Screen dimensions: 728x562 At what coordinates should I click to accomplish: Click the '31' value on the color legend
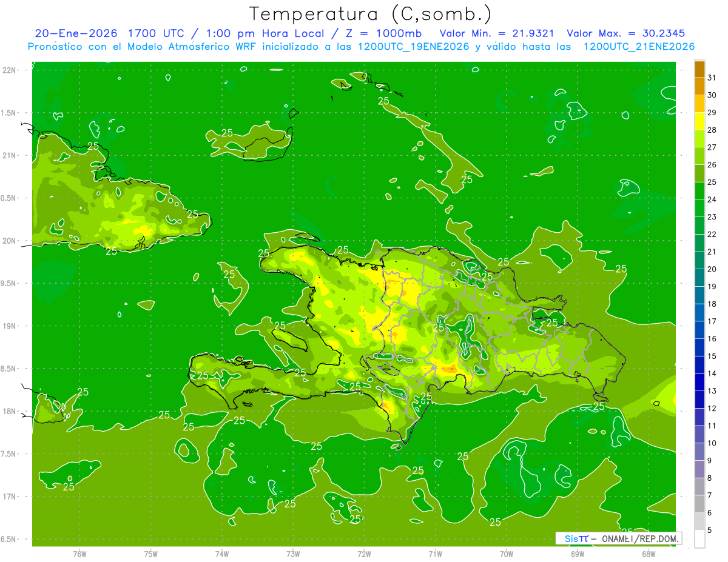(x=712, y=78)
